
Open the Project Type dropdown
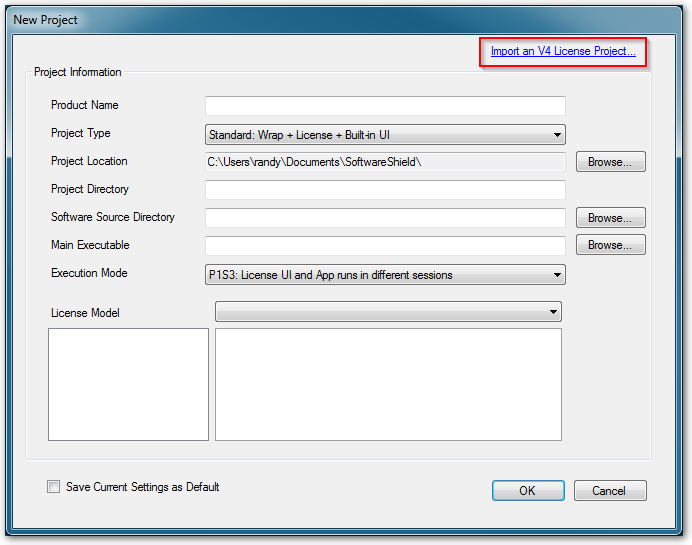click(385, 135)
